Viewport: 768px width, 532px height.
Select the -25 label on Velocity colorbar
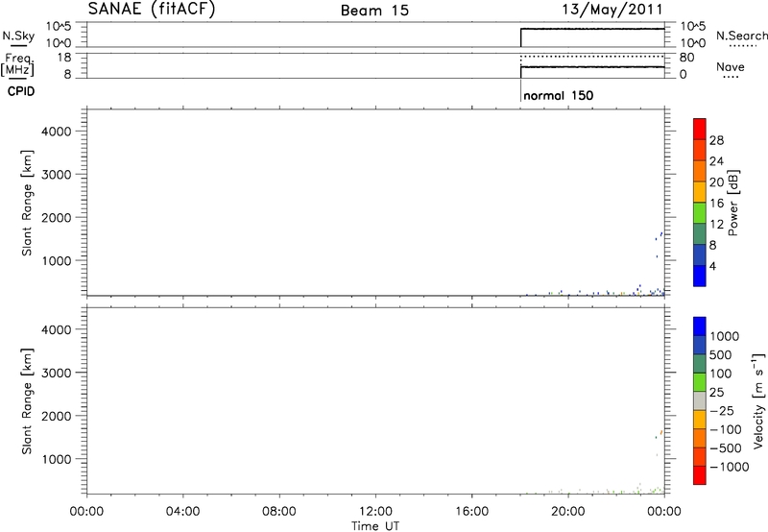coord(721,410)
